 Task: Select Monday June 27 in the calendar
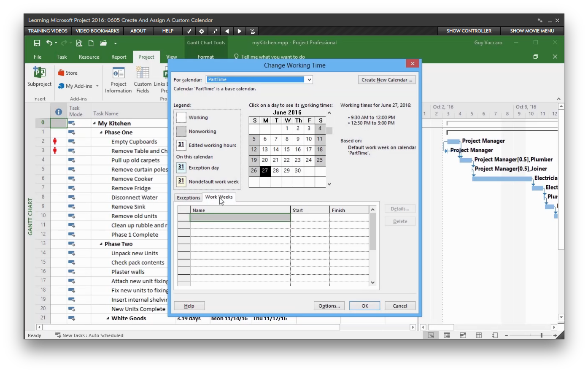[265, 170]
